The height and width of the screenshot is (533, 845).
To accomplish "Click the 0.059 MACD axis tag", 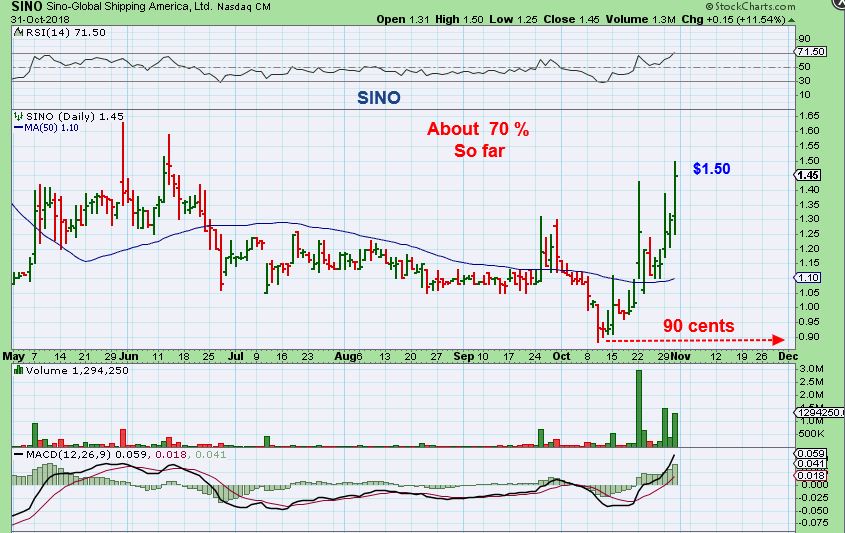I will pyautogui.click(x=811, y=454).
